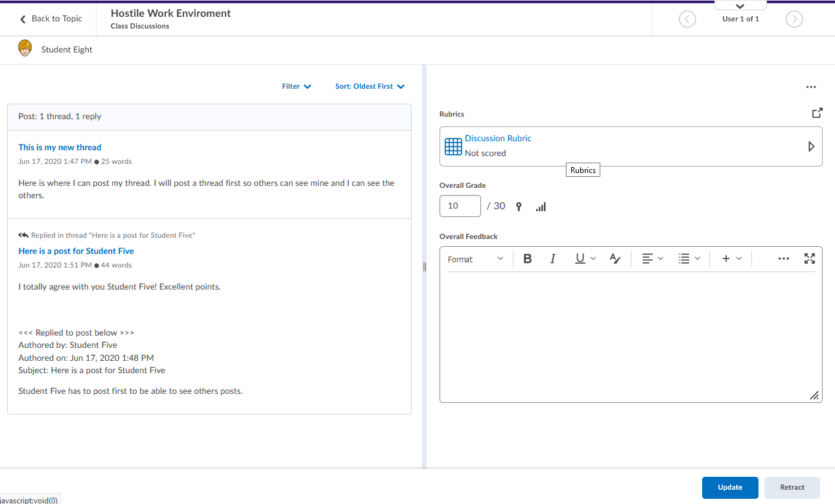This screenshot has width=835, height=504.
Task: Go to the previous user arrow
Action: point(687,19)
